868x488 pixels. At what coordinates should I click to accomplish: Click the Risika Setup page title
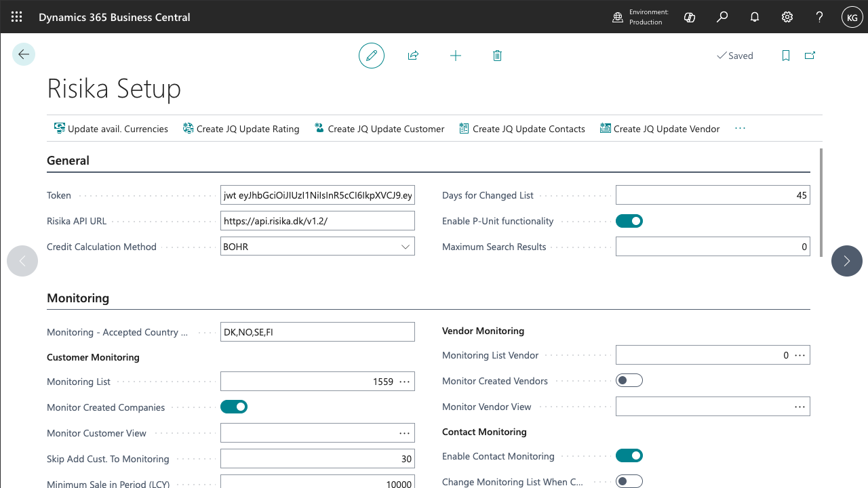click(114, 89)
